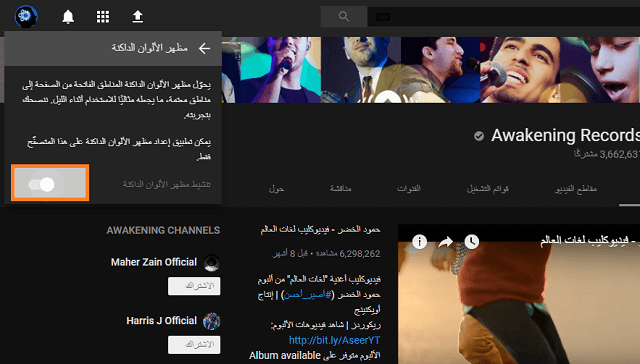Subscribe to Harris J Official

[194, 345]
